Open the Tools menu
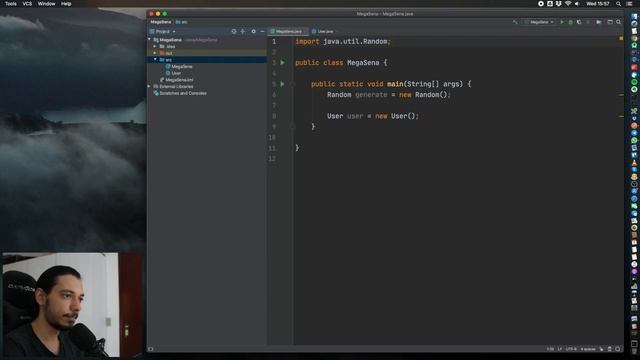The width and height of the screenshot is (640, 360). point(11,4)
